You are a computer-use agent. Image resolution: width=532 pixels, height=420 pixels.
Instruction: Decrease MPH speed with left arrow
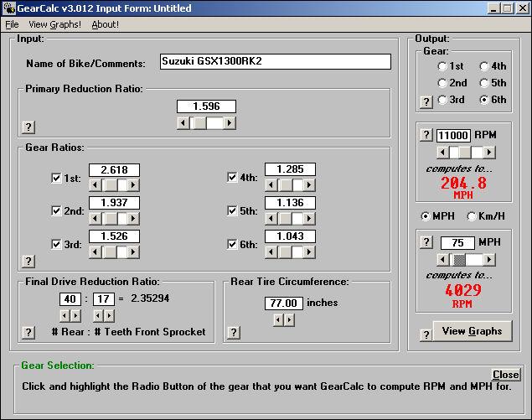click(442, 260)
